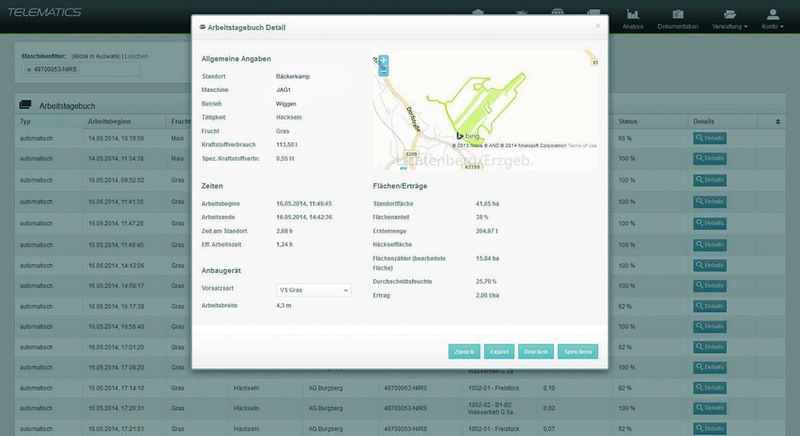Zoom in on the map
The height and width of the screenshot is (436, 800).
[x=382, y=61]
